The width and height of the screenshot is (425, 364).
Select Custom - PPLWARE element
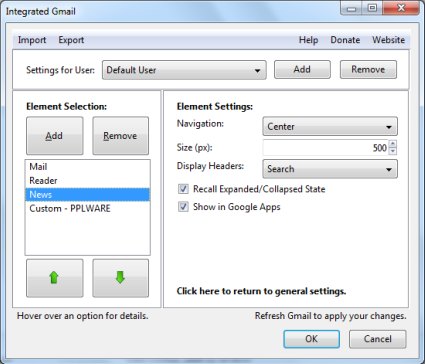tap(87, 209)
